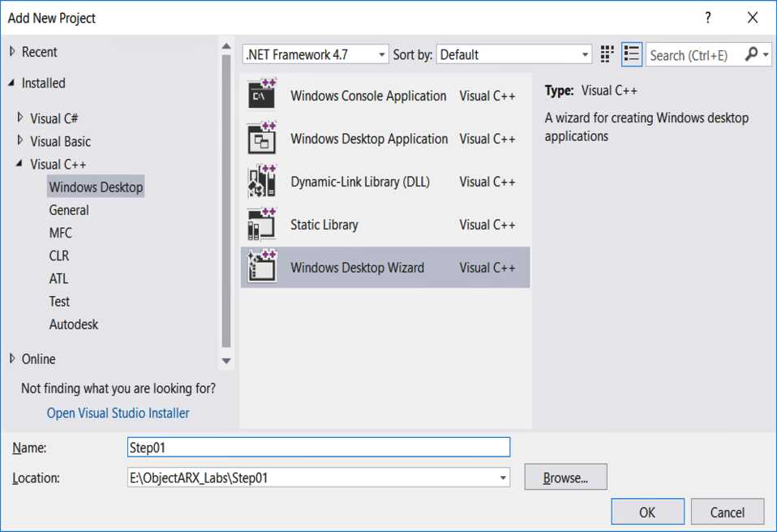Select the MFC category
The width and height of the screenshot is (777, 532).
[x=61, y=233]
